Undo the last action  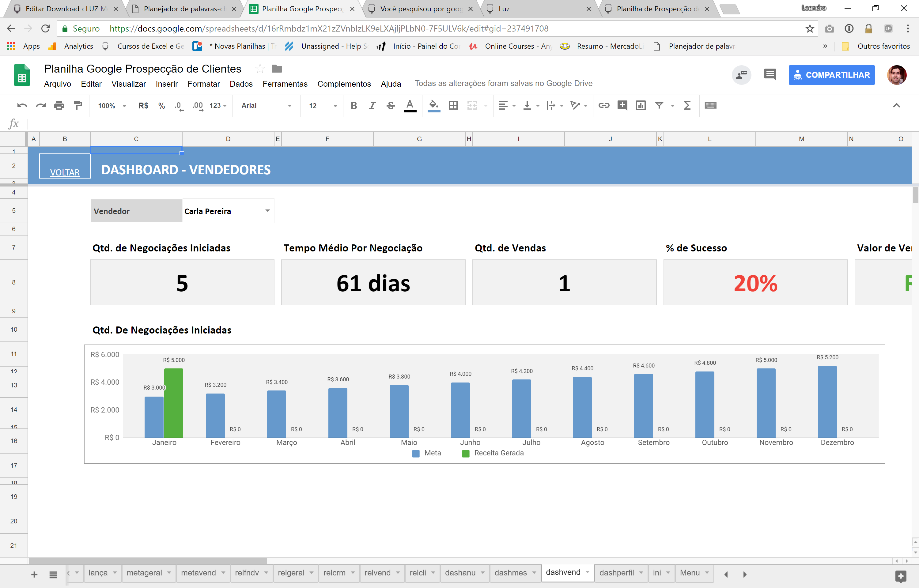[x=22, y=106]
